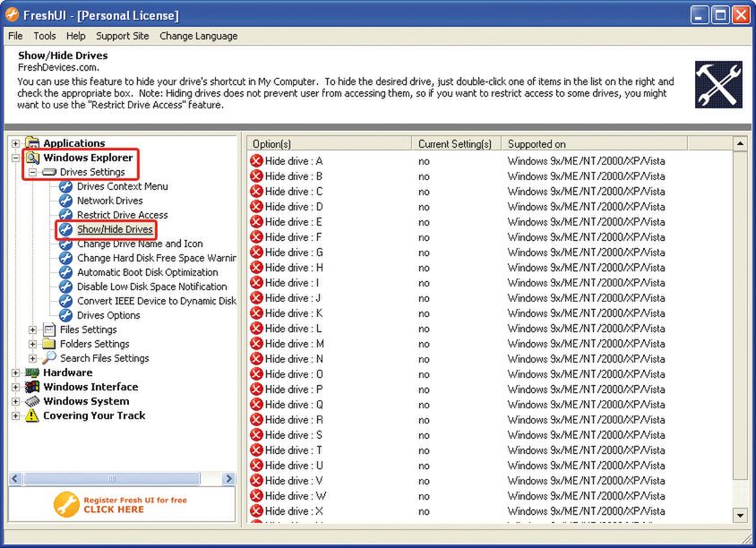Click the red X icon for Hide drive : M
This screenshot has width=756, height=548.
point(256,344)
